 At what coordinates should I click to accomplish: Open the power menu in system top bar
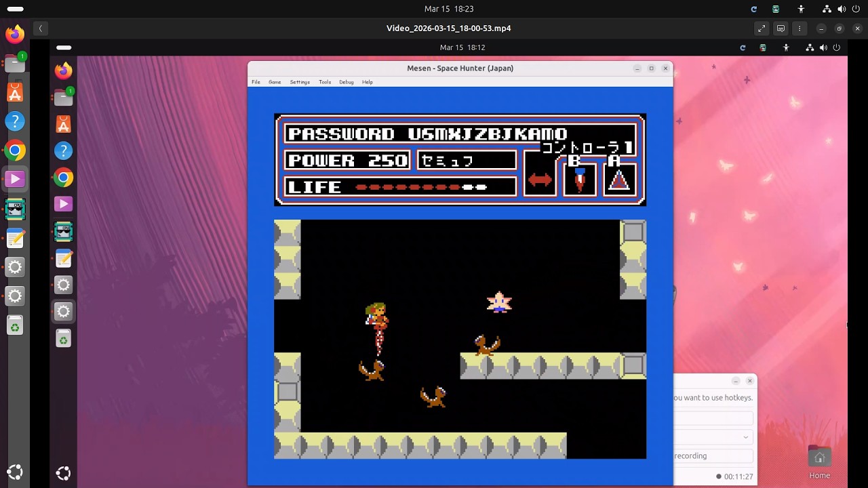[x=856, y=9]
